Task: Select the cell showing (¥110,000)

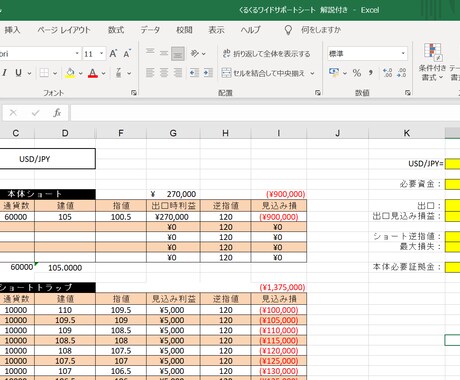Action: pos(279,330)
